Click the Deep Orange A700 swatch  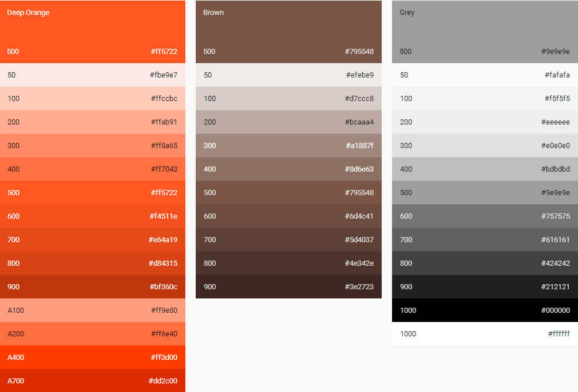tap(92, 381)
